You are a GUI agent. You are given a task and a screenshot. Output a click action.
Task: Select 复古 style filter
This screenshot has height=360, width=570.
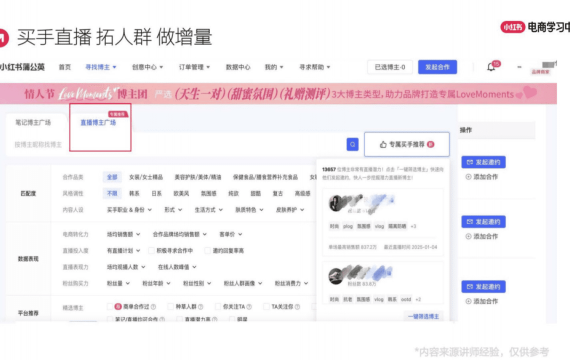(x=278, y=193)
